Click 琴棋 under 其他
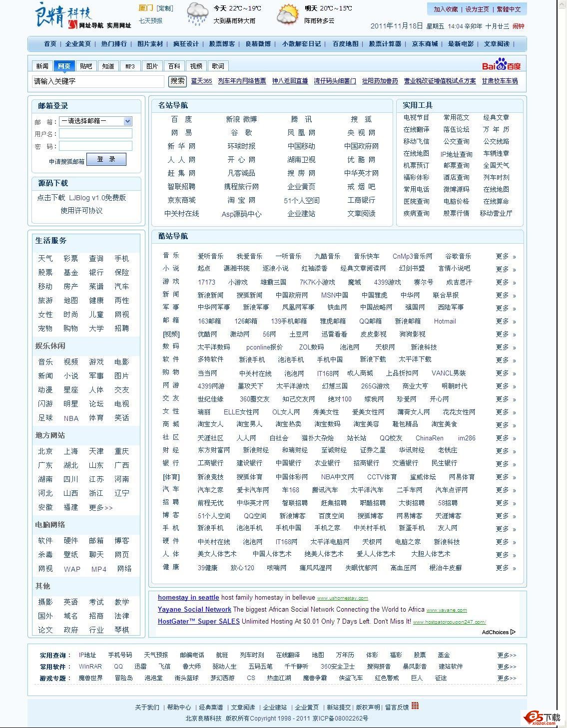 tap(121, 630)
